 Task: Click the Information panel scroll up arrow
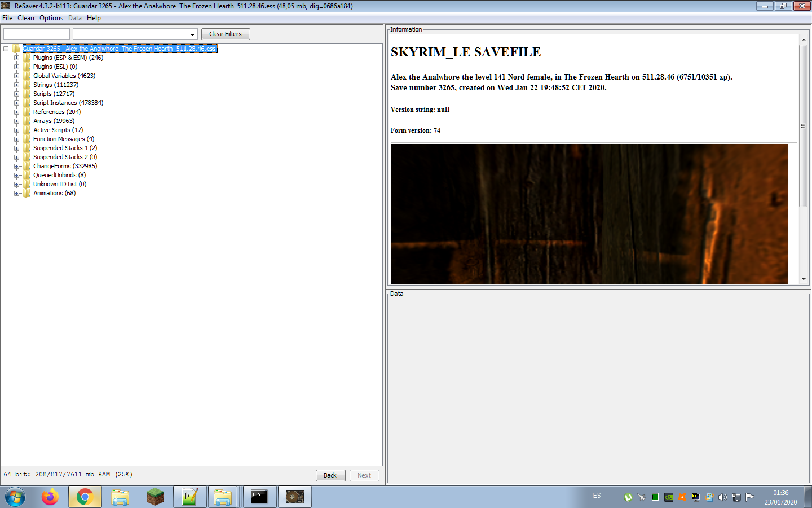(x=804, y=40)
